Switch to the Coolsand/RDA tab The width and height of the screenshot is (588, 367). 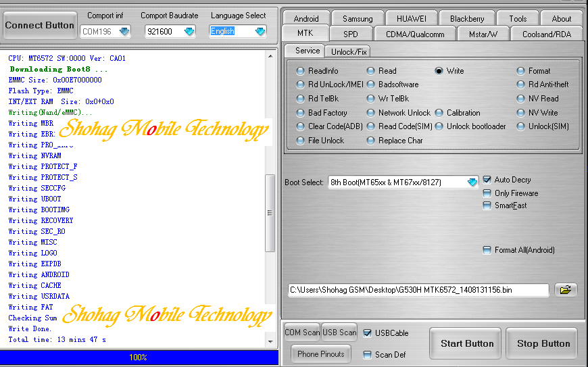point(547,34)
